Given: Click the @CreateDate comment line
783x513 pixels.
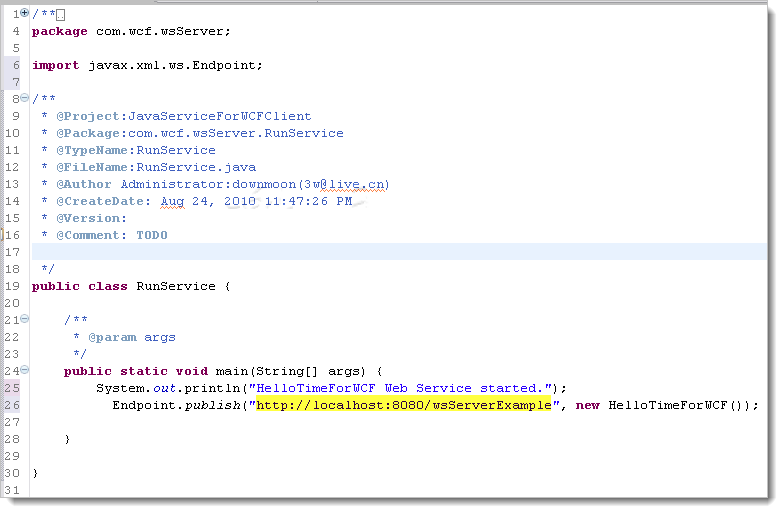Looking at the screenshot, I should 204,201.
